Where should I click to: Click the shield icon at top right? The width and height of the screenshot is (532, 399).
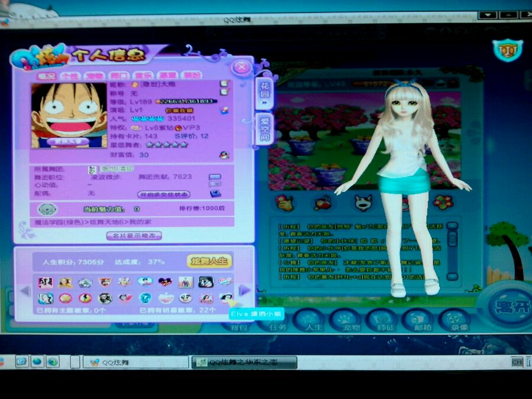(x=508, y=50)
